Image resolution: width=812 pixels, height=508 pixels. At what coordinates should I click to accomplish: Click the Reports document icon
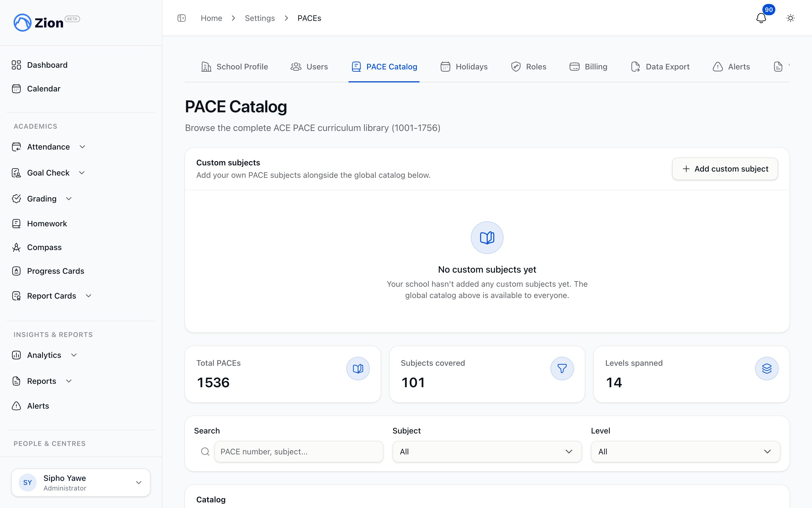[x=16, y=381]
